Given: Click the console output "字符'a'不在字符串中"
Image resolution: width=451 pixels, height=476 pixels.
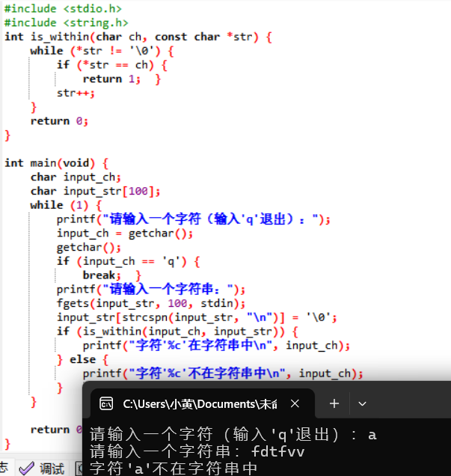Looking at the screenshot, I should (x=174, y=468).
